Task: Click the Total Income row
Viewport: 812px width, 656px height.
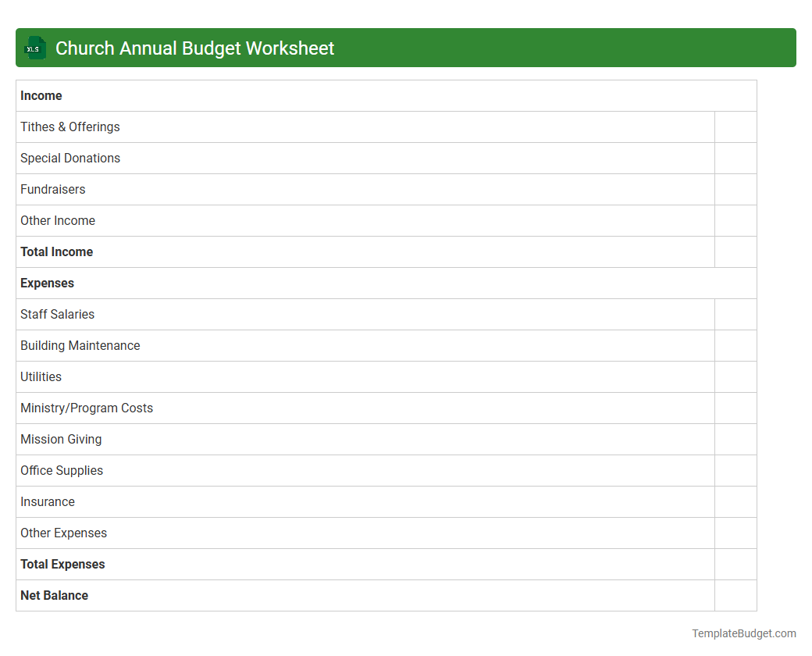Action: [56, 251]
